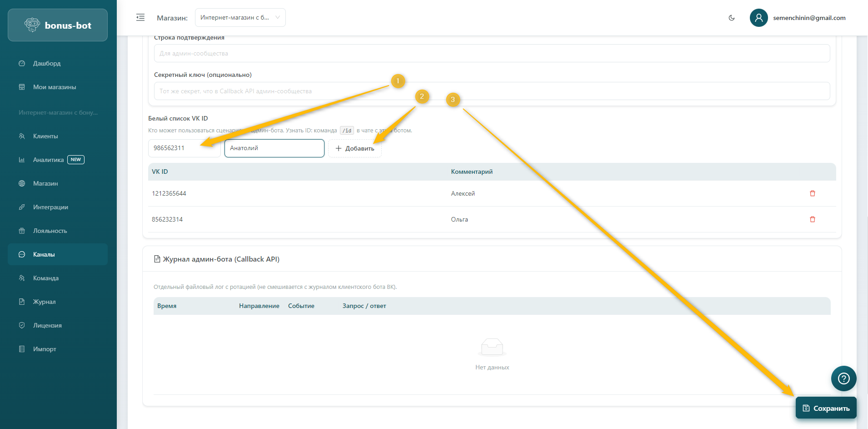Click the Секретный ключ input field
Screen dimensions: 868x429
(492, 91)
